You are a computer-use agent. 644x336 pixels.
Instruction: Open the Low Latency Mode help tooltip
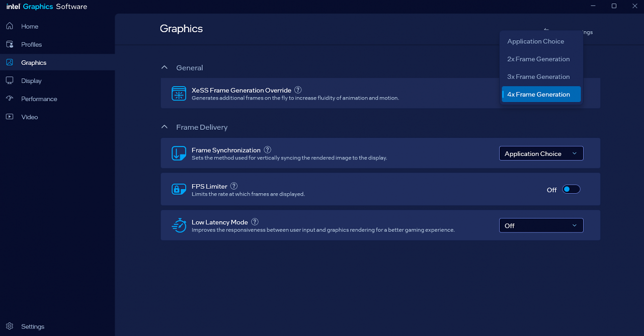tap(255, 222)
